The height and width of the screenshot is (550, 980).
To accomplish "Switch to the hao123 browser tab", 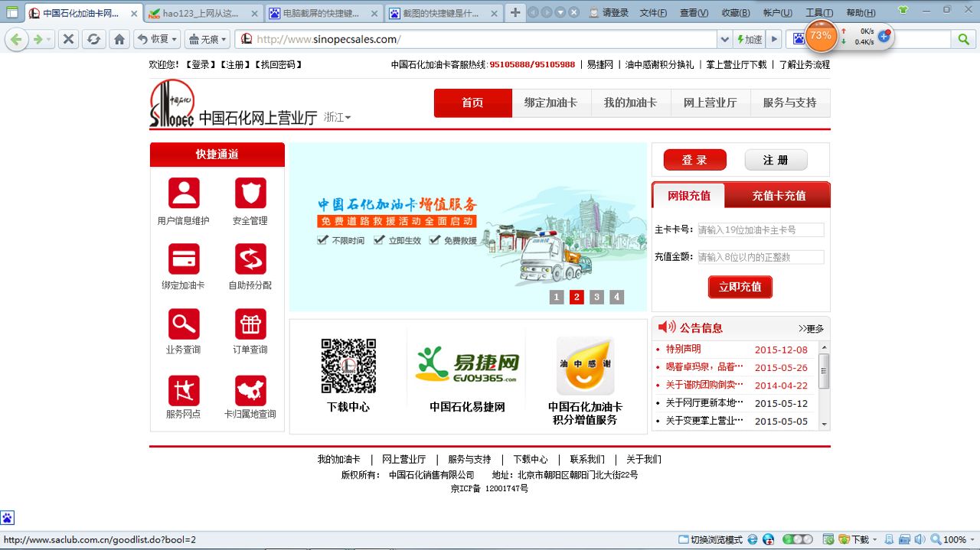I will coord(202,13).
